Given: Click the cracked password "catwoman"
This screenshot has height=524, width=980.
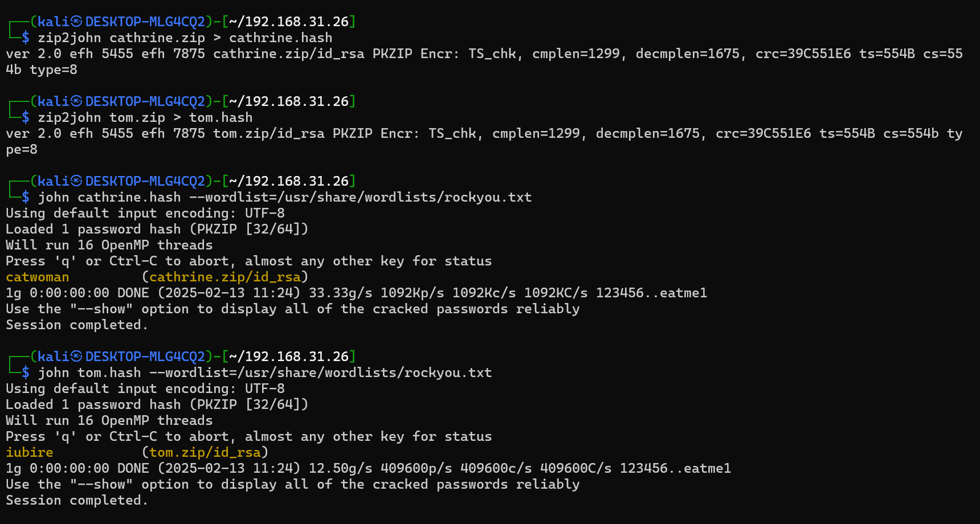Looking at the screenshot, I should tap(38, 277).
